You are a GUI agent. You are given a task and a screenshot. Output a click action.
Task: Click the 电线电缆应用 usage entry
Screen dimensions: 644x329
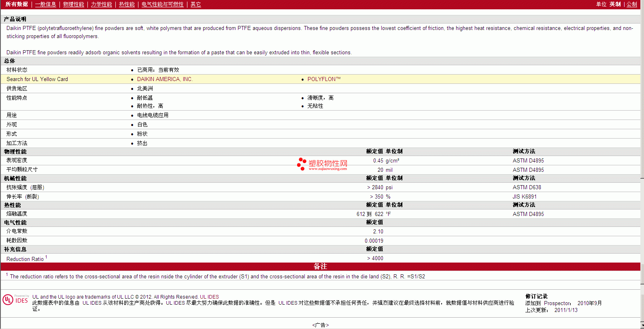153,115
